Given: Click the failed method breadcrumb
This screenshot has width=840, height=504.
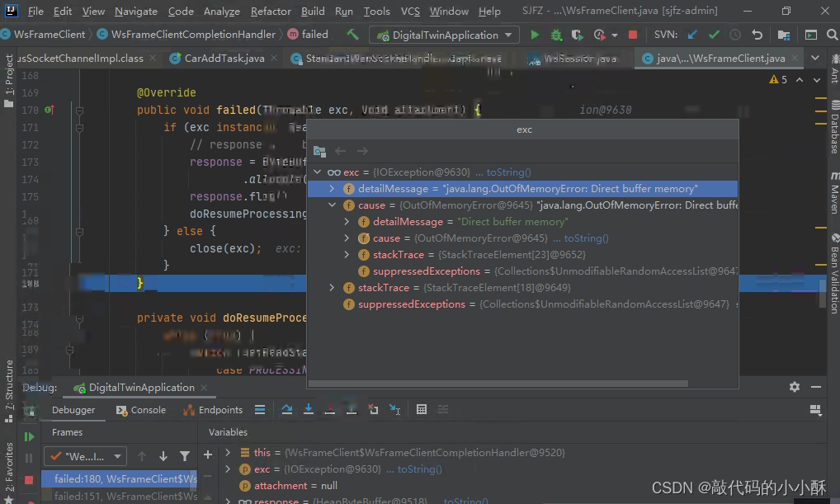Looking at the screenshot, I should pyautogui.click(x=308, y=35).
